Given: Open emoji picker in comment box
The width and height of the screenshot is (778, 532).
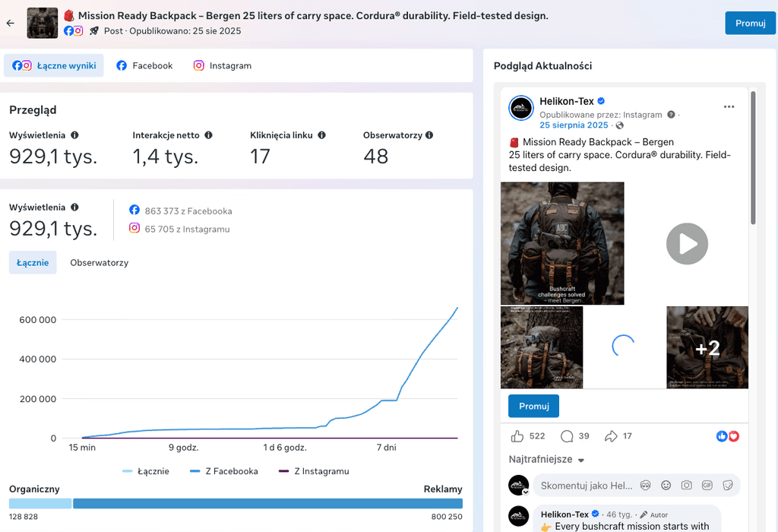Looking at the screenshot, I should tap(666, 486).
